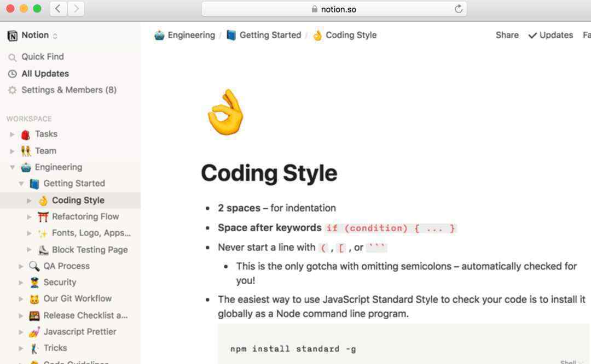Click the Javascript Prettier nail polish icon
This screenshot has width=591, height=364.
[x=34, y=332]
